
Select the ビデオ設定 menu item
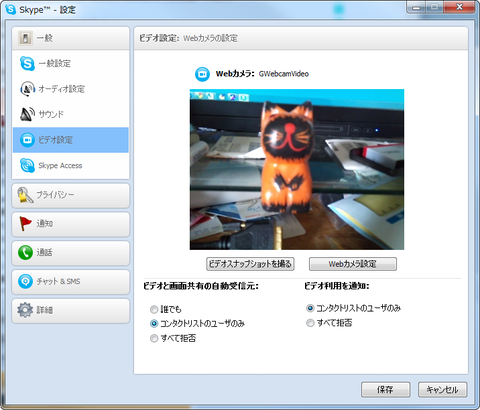71,140
